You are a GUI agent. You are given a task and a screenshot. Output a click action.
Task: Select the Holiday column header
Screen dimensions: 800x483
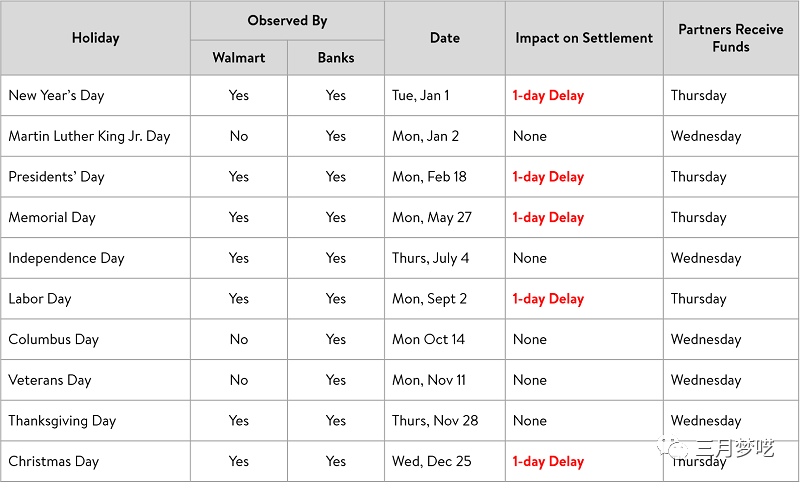coord(95,38)
